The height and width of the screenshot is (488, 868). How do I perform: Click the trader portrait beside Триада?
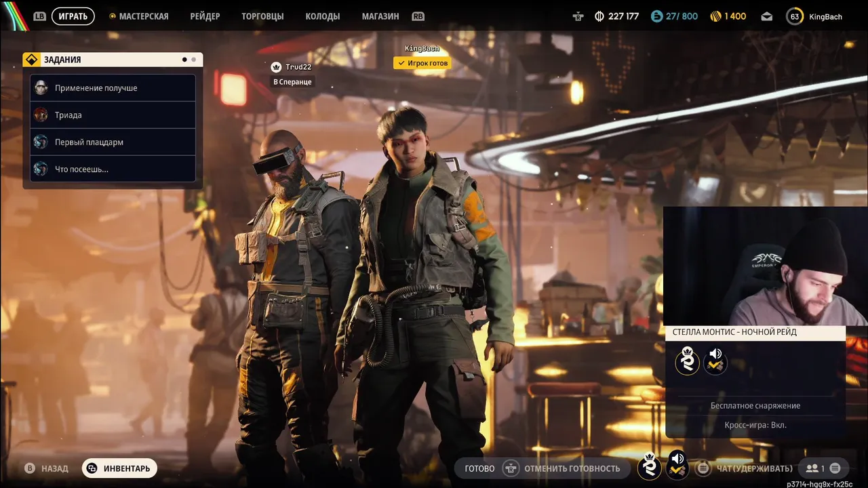(41, 115)
